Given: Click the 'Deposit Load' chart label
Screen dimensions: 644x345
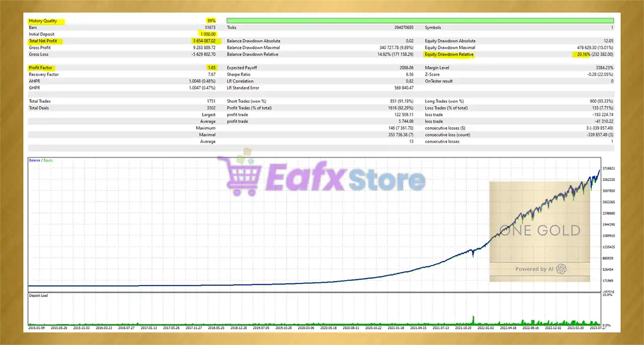Looking at the screenshot, I should pos(39,295).
